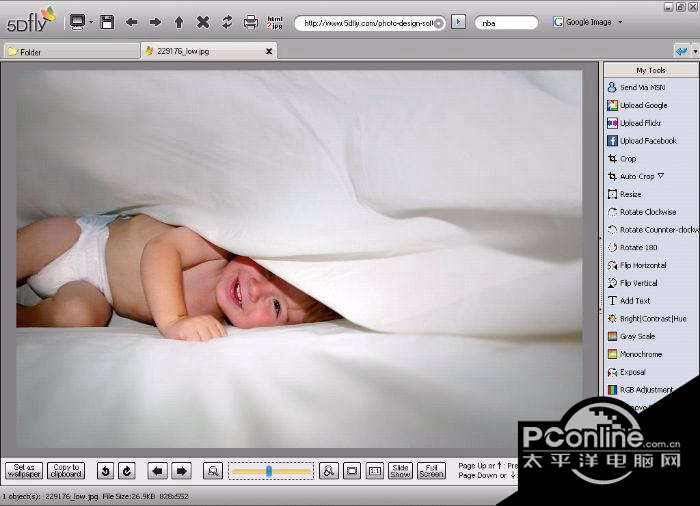
Task: Click the 5Dfly logo
Action: click(31, 20)
